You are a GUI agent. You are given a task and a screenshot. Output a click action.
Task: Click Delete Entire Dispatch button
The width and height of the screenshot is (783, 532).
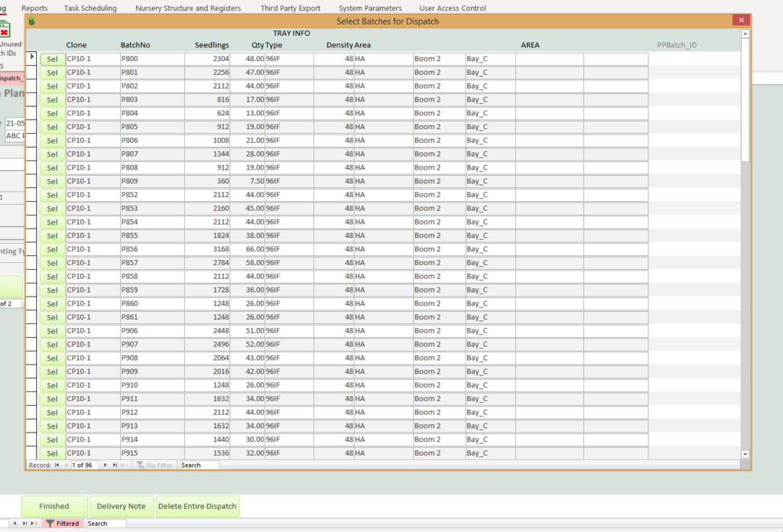click(x=197, y=506)
